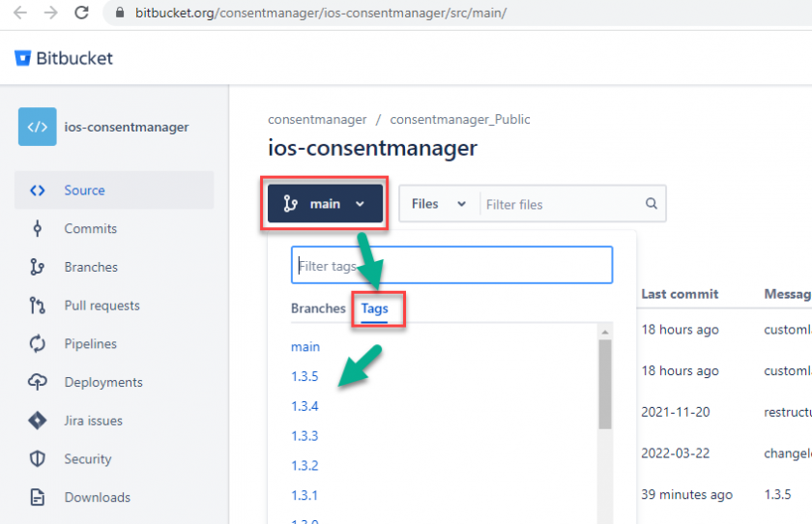Click the Pipelines circular arrows icon
This screenshot has width=812, height=524.
click(x=38, y=344)
